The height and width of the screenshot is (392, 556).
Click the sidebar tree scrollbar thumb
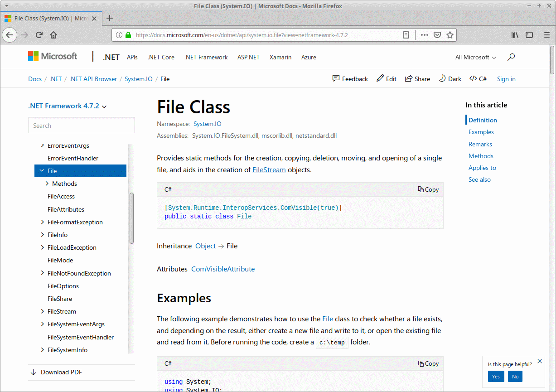coord(131,218)
